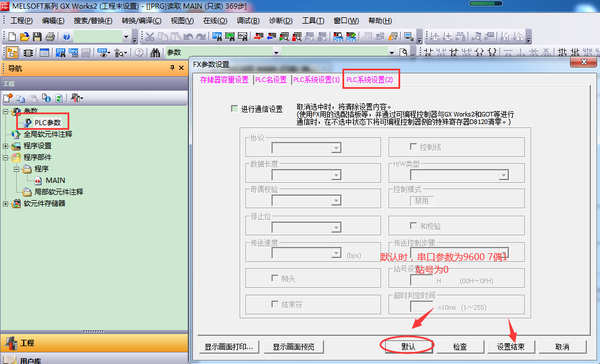Image resolution: width=600 pixels, height=364 pixels.
Task: Click the green refresh icon in navigation toolbar
Action: pyautogui.click(x=59, y=98)
